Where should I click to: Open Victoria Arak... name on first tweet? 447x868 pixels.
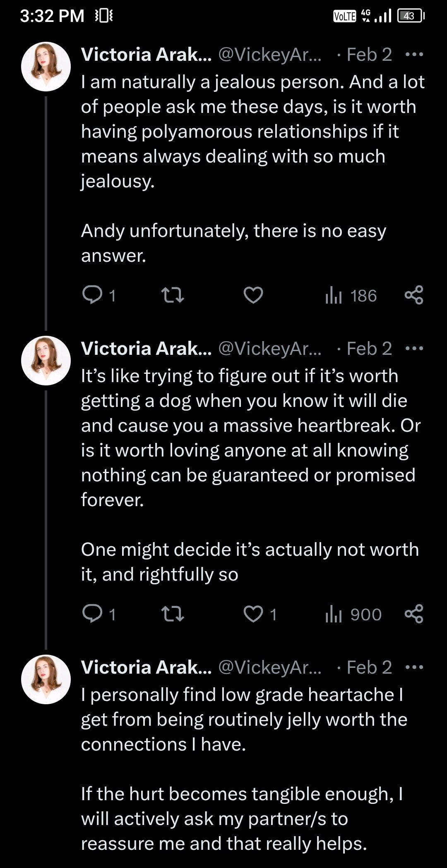point(146,55)
